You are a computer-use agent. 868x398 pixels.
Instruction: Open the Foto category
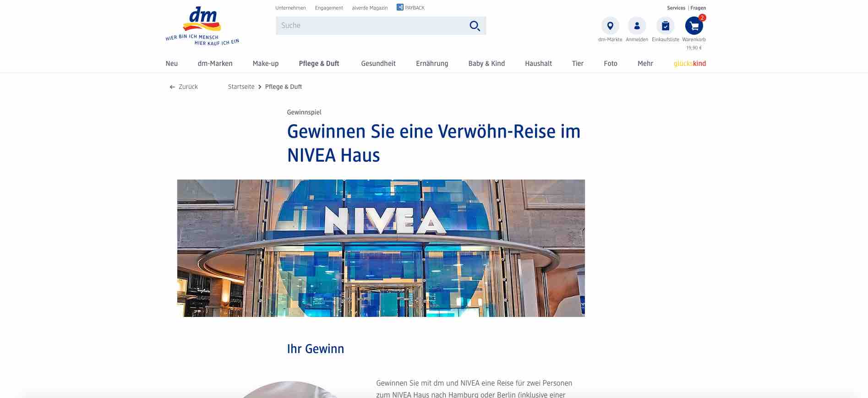coord(611,64)
